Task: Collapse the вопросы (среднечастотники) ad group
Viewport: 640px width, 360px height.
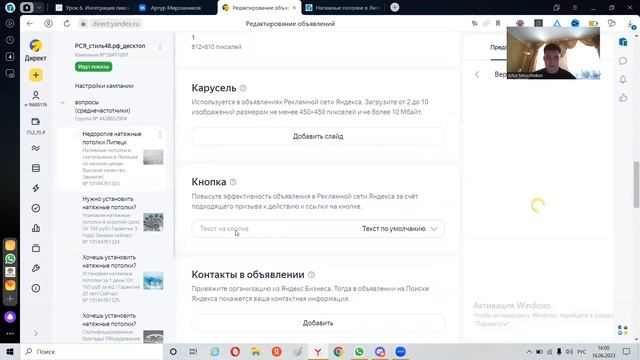Action: 62,102
